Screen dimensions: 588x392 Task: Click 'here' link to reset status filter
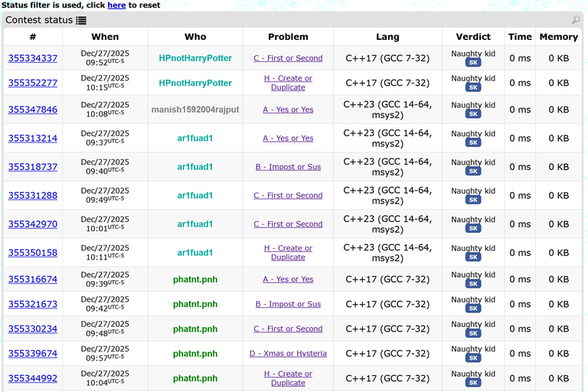pyautogui.click(x=116, y=5)
